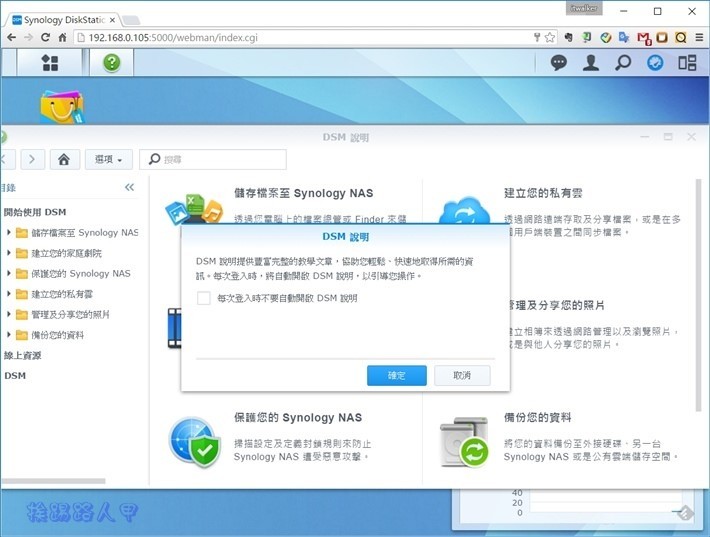The image size is (710, 537).
Task: Open the DSM Help taskbar icon
Action: tap(111, 62)
